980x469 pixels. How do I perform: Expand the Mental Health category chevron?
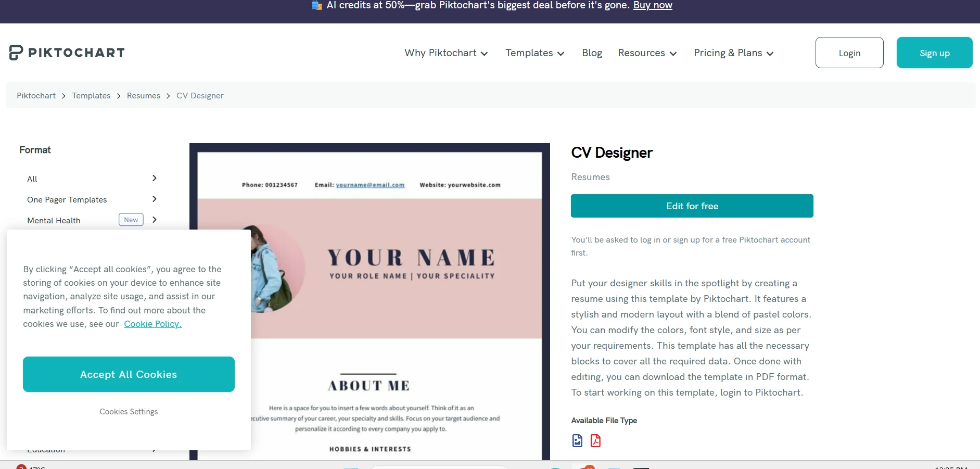(x=154, y=220)
